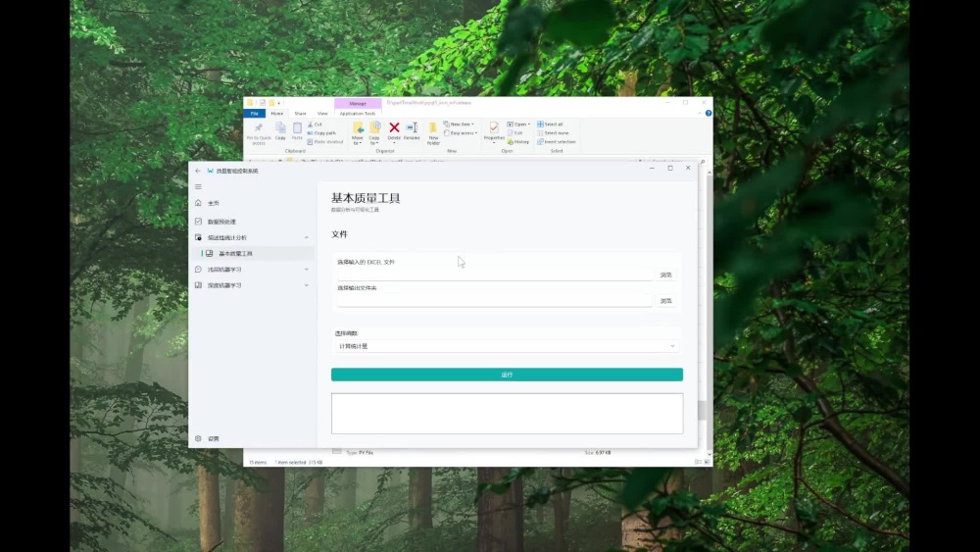
Task: Click Edit in the Explorer Open group
Action: coord(515,133)
